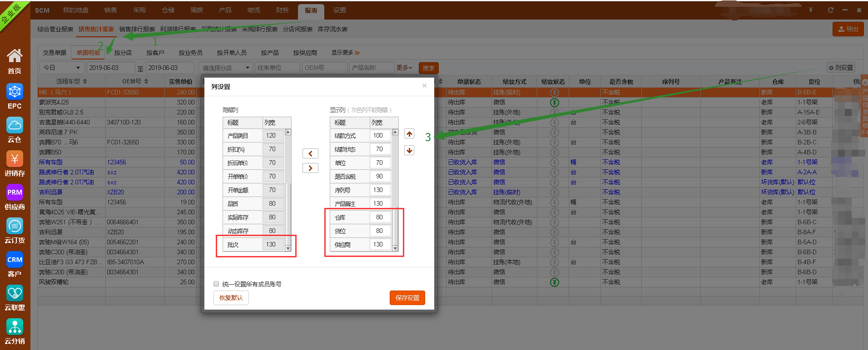Click 恢复默认 button

pos(231,298)
